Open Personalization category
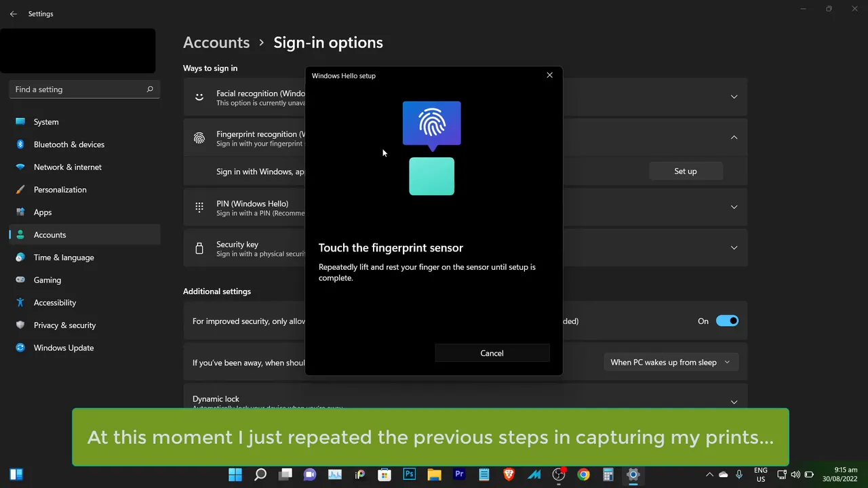Image resolution: width=868 pixels, height=488 pixels. pyautogui.click(x=85, y=190)
